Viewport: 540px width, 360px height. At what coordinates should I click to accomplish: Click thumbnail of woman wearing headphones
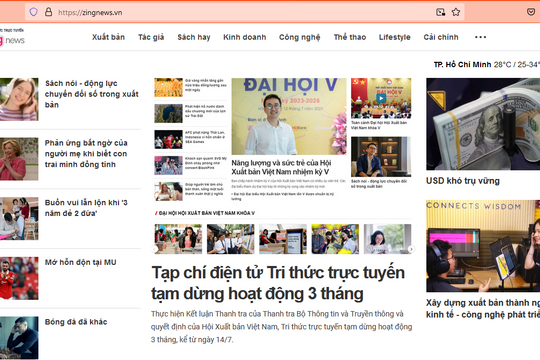pyautogui.click(x=19, y=99)
